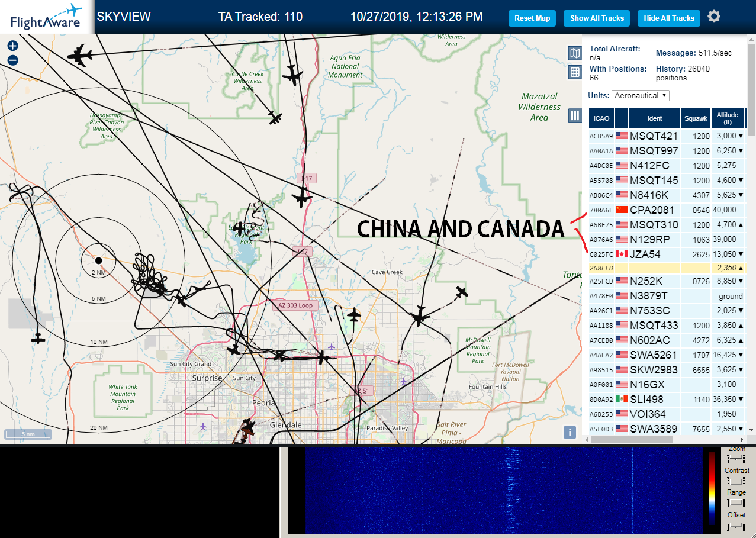Open the settings gear menu

[714, 17]
